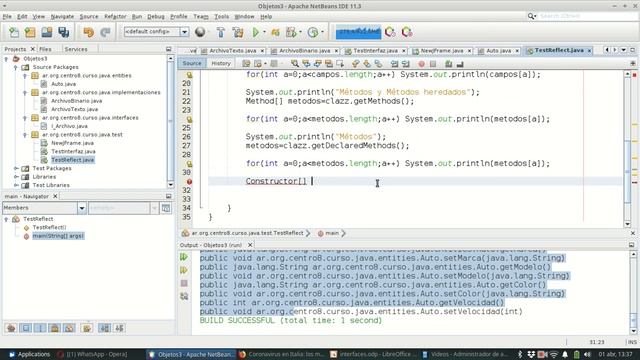
Task: Switch to the Auto.java tab
Action: pyautogui.click(x=498, y=51)
